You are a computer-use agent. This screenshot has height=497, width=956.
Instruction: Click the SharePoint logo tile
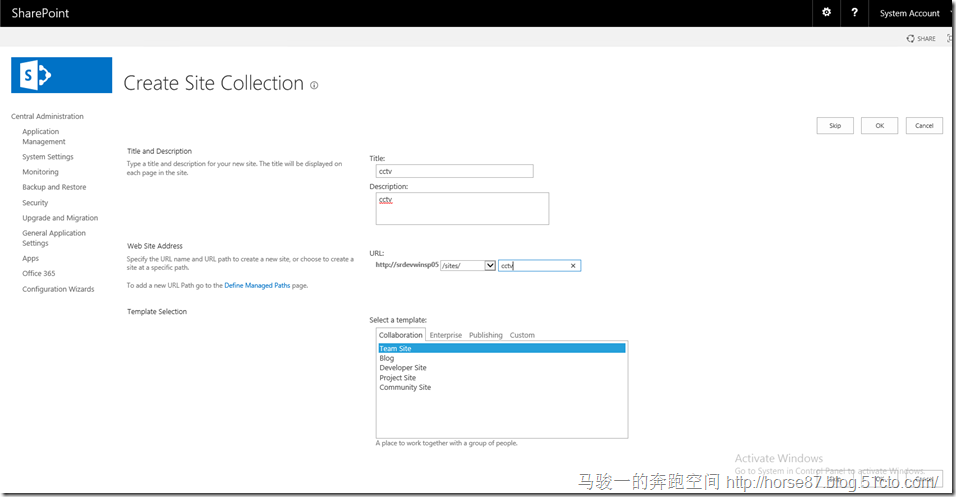62,75
